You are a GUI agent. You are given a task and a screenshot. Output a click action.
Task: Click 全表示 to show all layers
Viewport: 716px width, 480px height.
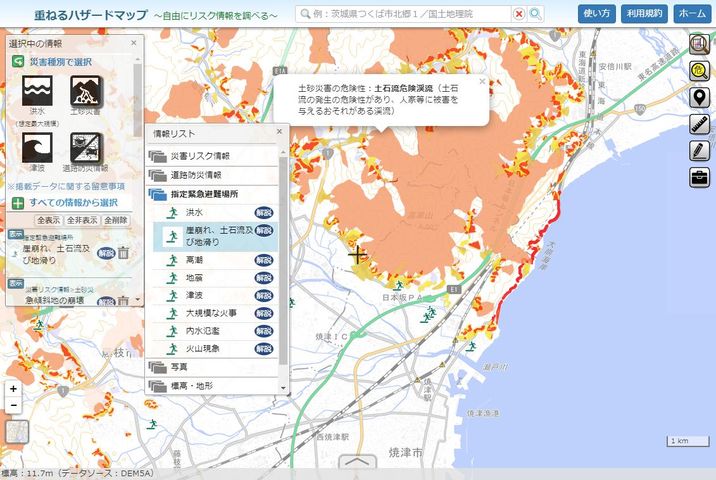point(48,220)
